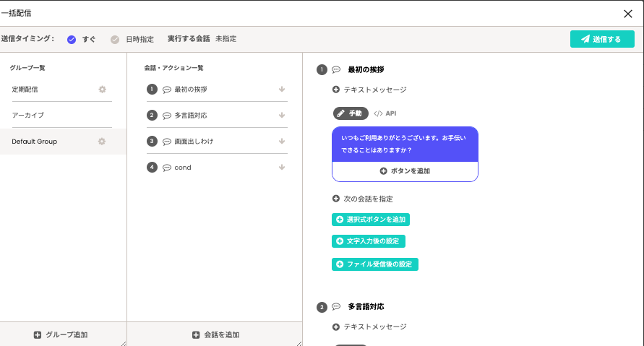Click the plus icon beside 次の会話を指定
644x346 pixels.
click(336, 199)
